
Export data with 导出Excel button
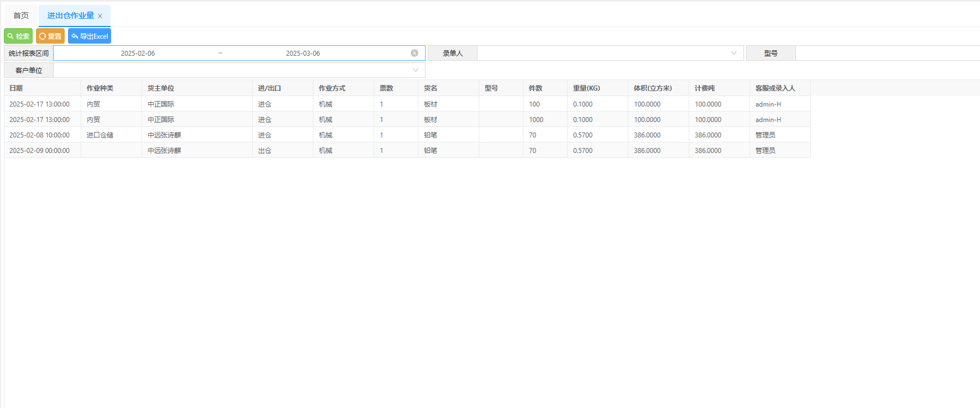click(x=90, y=36)
